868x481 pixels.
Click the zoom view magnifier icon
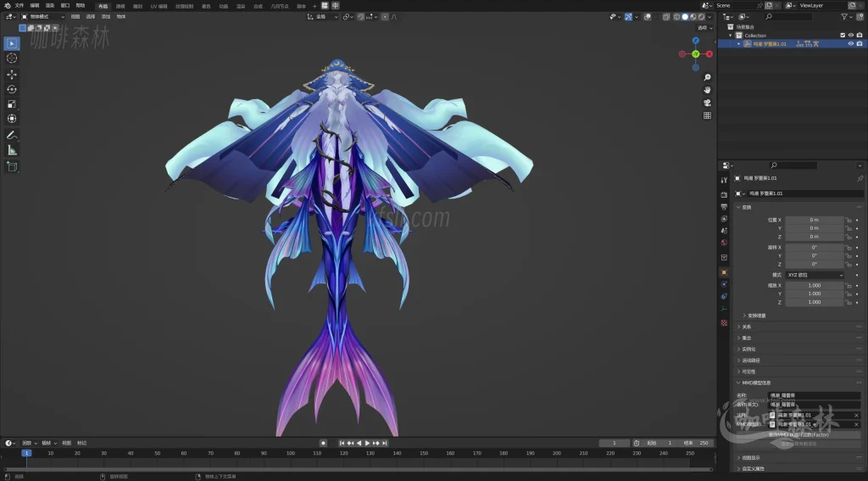707,77
